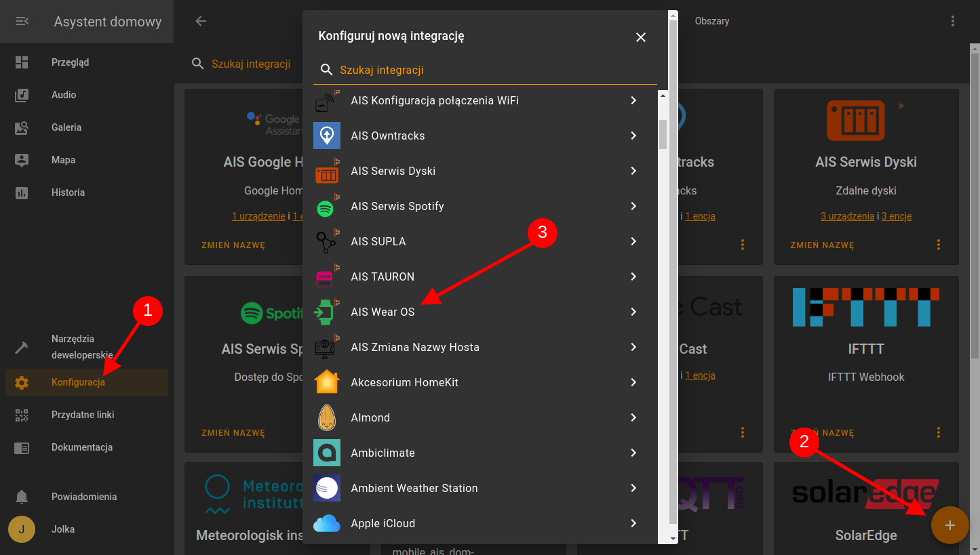The width and height of the screenshot is (980, 555).
Task: Click ZMIEŃ NAZWĘ on the AIS Google Home card
Action: [x=233, y=245]
